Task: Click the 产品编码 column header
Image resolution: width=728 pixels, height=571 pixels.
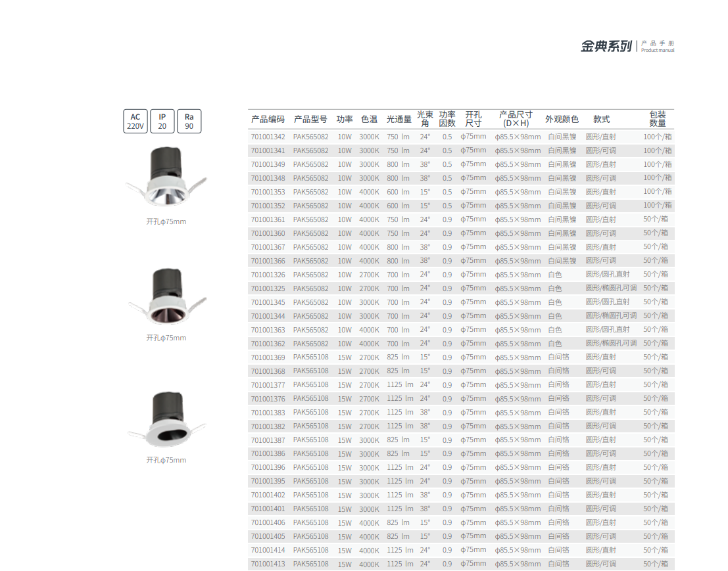Action: [268, 120]
